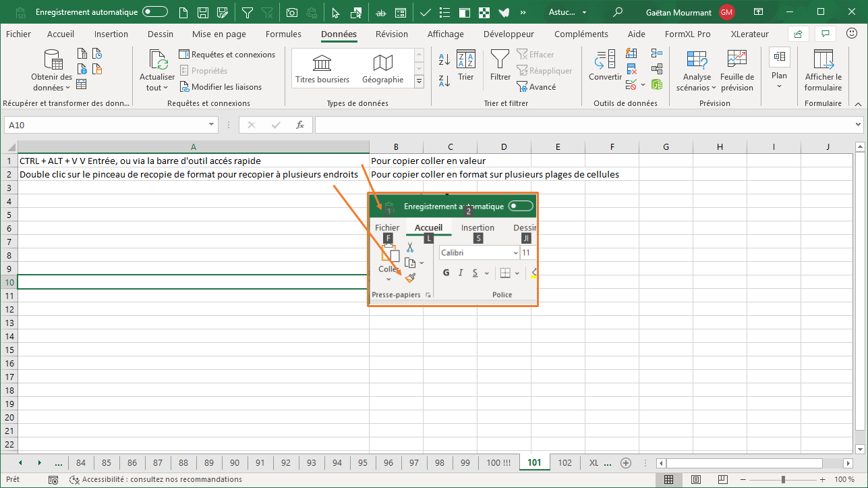Open the Fichier tab

[18, 34]
